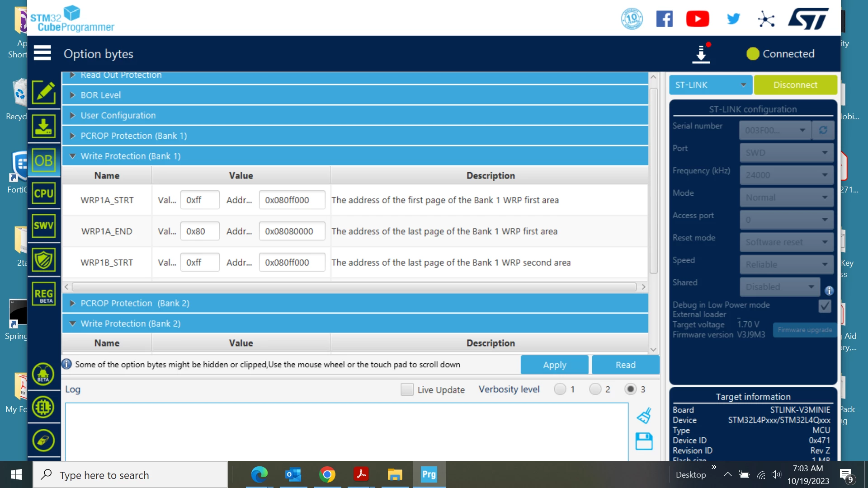Click the software update download icon
Screen dimensions: 868x488
[701, 53]
